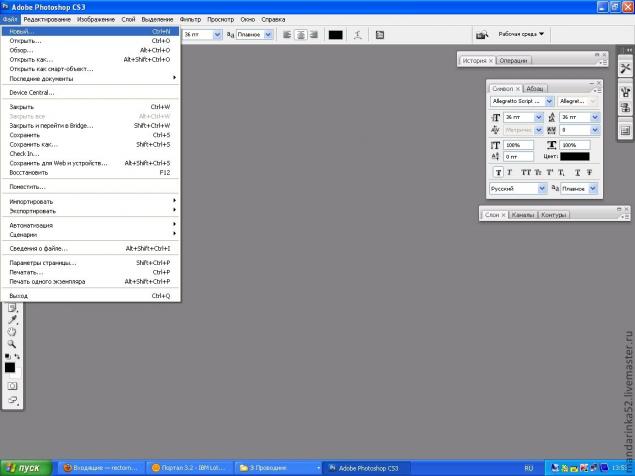This screenshot has width=635, height=476.
Task: Click the foreground color swatch in toolbox
Action: click(10, 367)
